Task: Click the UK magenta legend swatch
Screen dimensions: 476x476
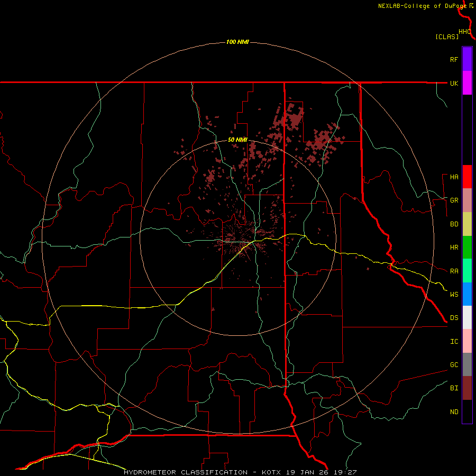Action: (x=467, y=83)
